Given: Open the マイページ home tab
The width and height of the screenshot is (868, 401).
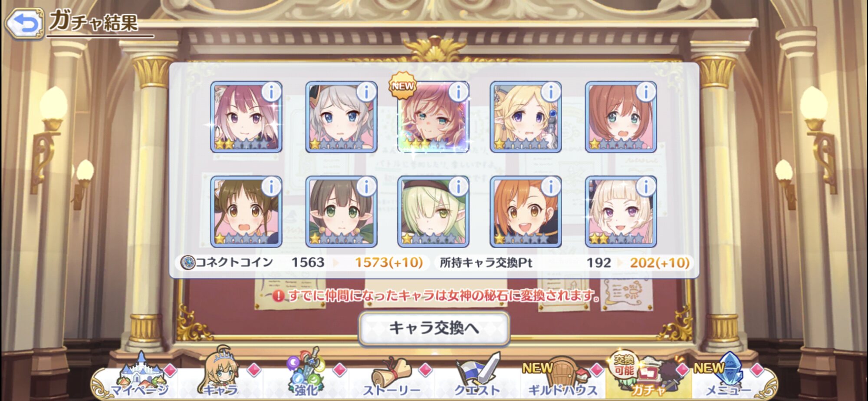Looking at the screenshot, I should 140,376.
